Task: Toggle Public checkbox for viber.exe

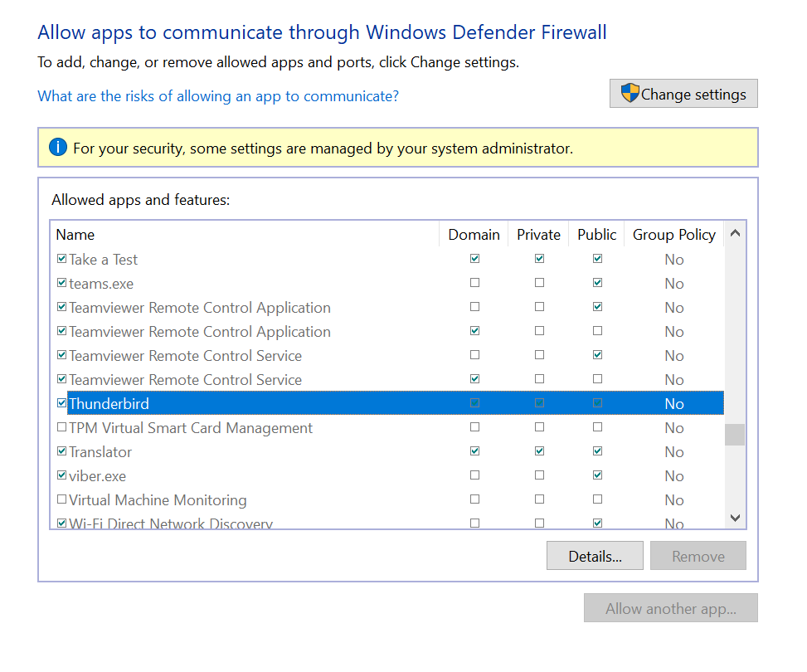Action: [x=597, y=475]
